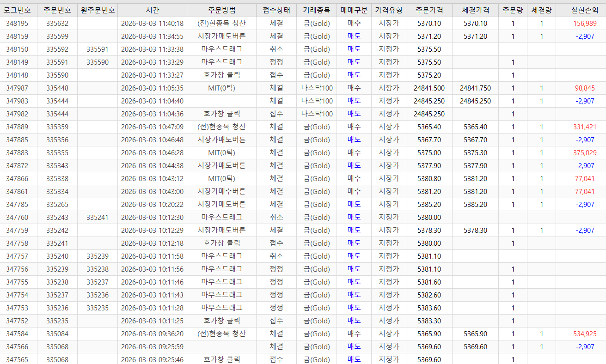Select order price 5381.60 cell
Screen dimensions: 606x364
point(429,282)
